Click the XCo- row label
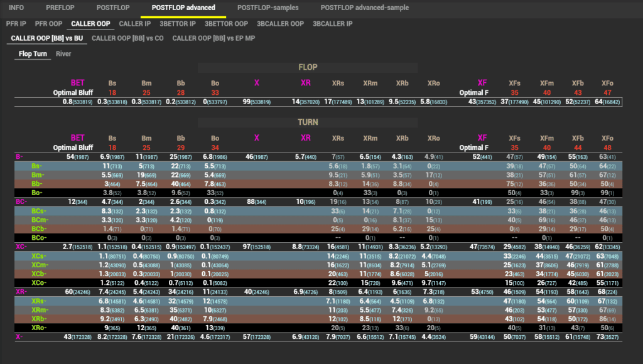This screenshot has width=643, height=364. (x=39, y=283)
